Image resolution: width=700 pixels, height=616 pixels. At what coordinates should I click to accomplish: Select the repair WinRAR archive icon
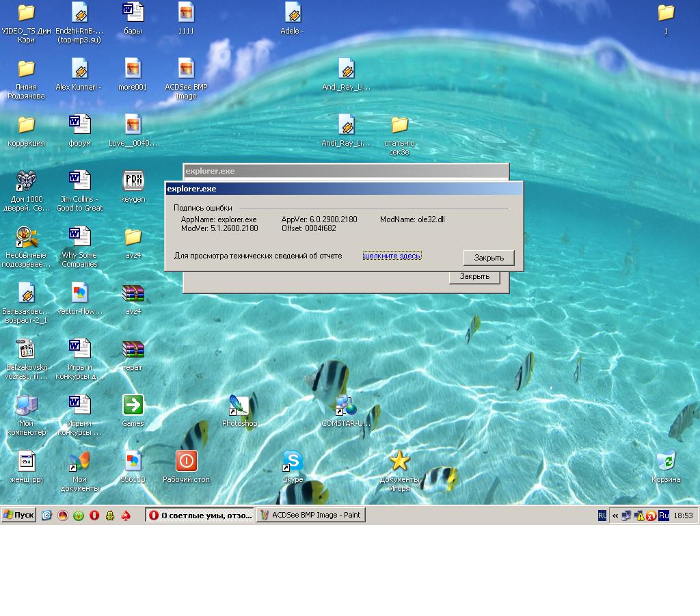[133, 350]
